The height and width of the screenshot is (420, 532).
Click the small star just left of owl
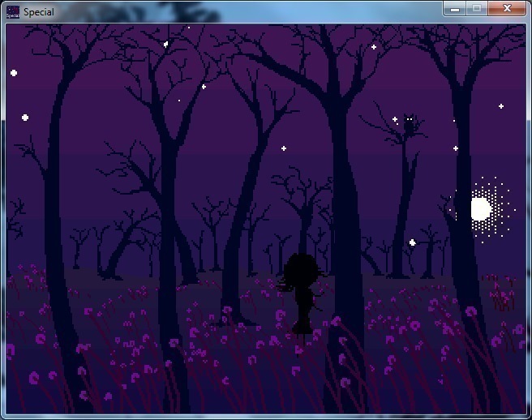(x=395, y=120)
